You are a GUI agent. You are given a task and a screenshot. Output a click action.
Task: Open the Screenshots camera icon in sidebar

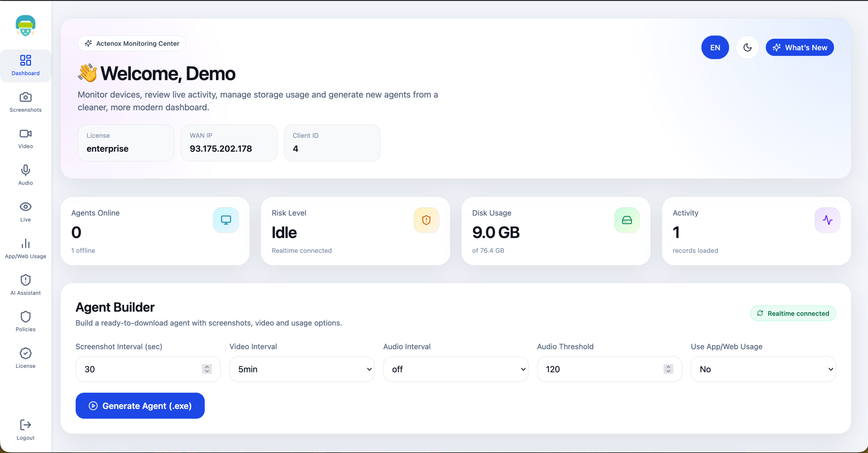tap(25, 97)
